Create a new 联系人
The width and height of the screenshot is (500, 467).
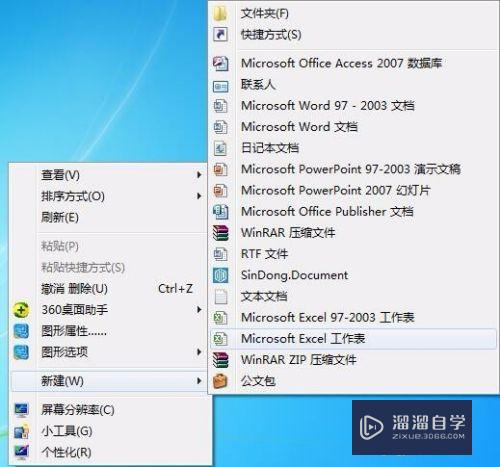pyautogui.click(x=353, y=85)
